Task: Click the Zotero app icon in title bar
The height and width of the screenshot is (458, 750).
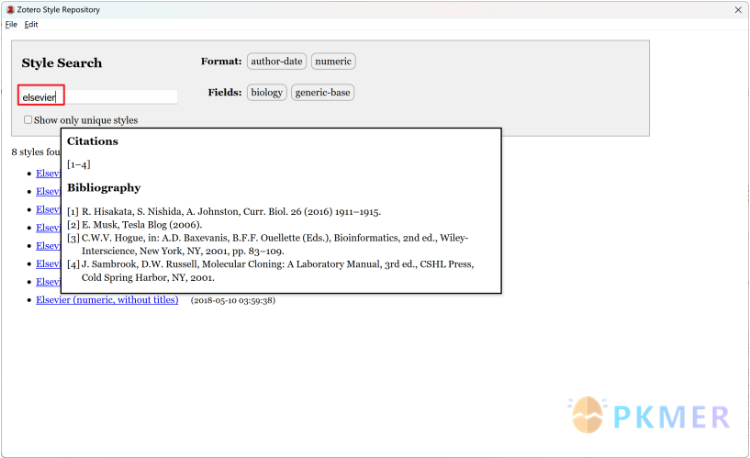Action: point(10,10)
